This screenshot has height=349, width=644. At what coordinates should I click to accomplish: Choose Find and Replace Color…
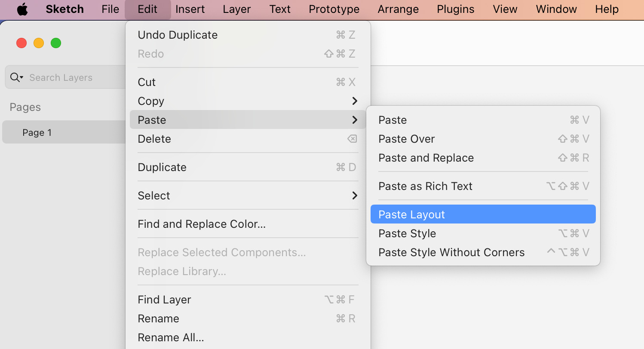[x=248, y=224]
